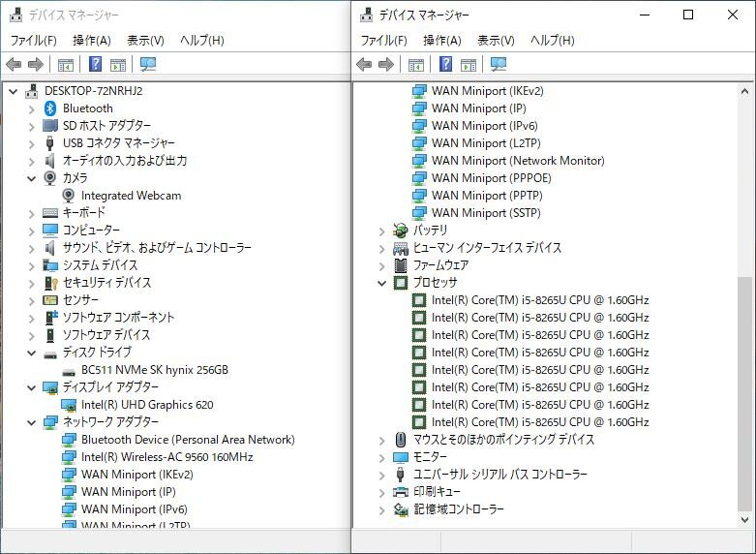
Task: Click the vertical scrollbar thumb in right window
Action: (x=744, y=394)
